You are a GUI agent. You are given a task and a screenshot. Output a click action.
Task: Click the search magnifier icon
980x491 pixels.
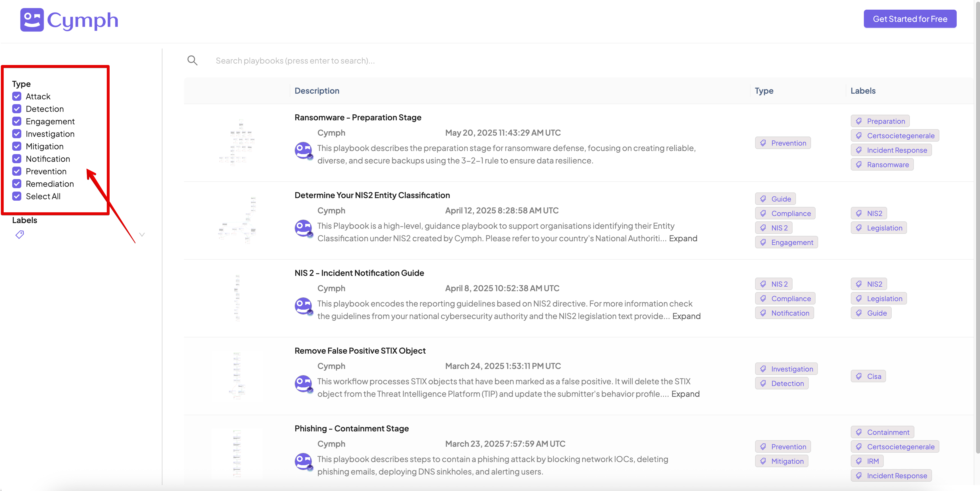[x=193, y=60]
